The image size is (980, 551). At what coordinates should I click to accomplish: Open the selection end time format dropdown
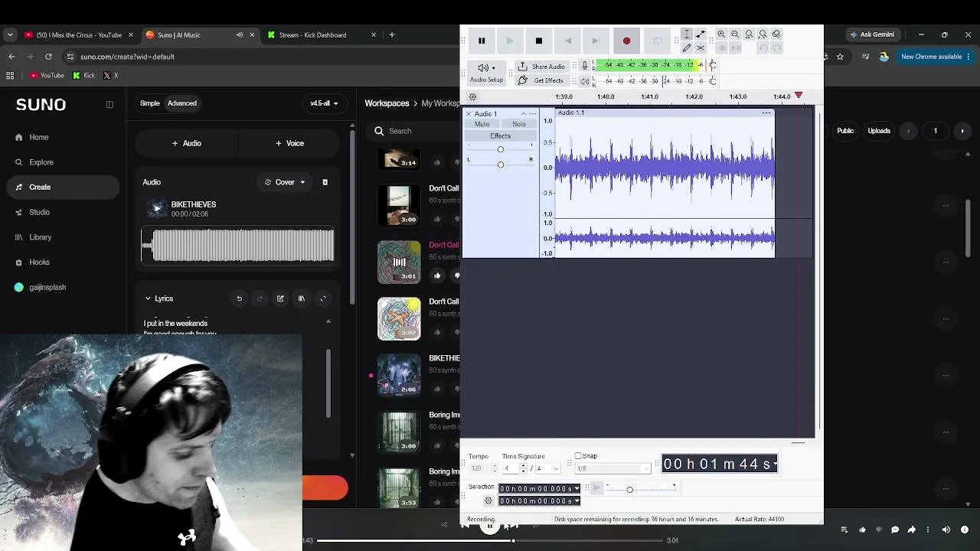576,501
